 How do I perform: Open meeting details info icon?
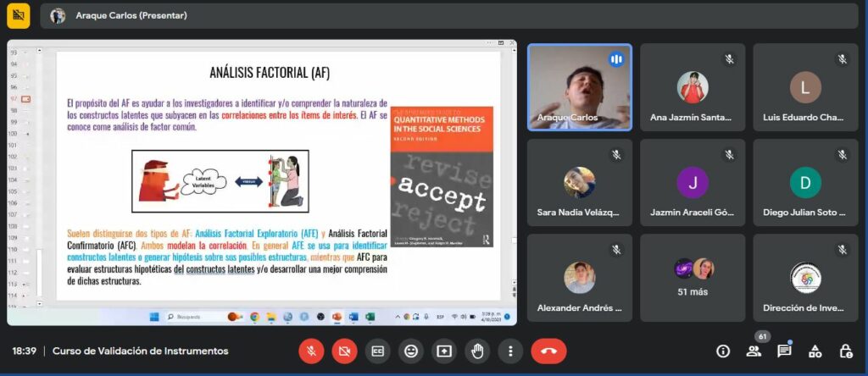723,351
